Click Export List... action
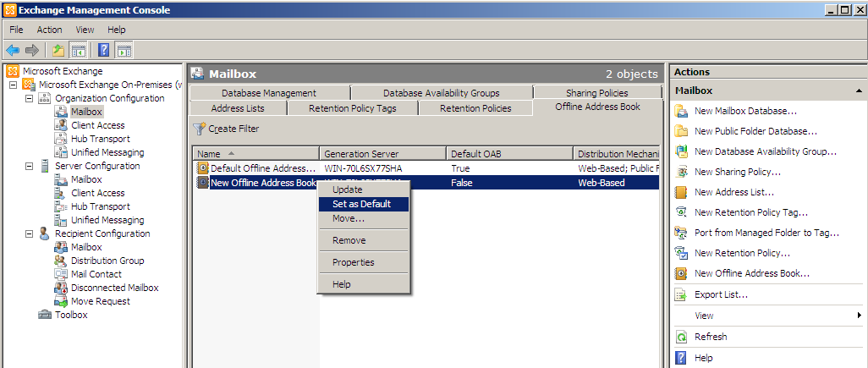Viewport: 868px width, 368px height. (722, 295)
